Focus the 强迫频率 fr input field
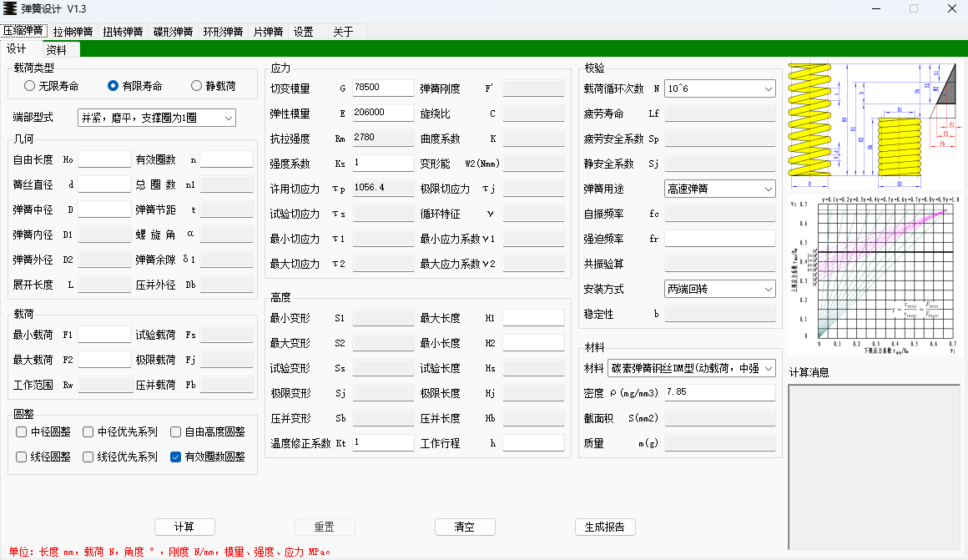Viewport: 968px width, 560px height. 720,239
